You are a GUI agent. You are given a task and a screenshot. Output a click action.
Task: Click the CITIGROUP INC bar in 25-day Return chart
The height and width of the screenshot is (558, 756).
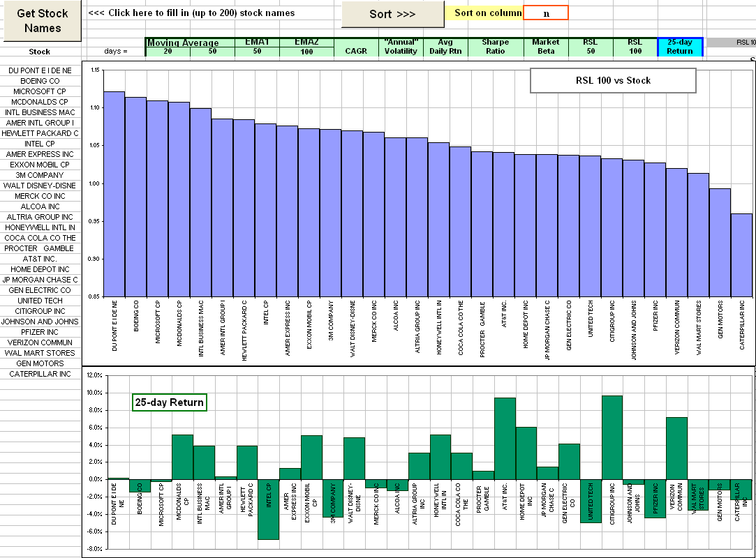point(612,437)
